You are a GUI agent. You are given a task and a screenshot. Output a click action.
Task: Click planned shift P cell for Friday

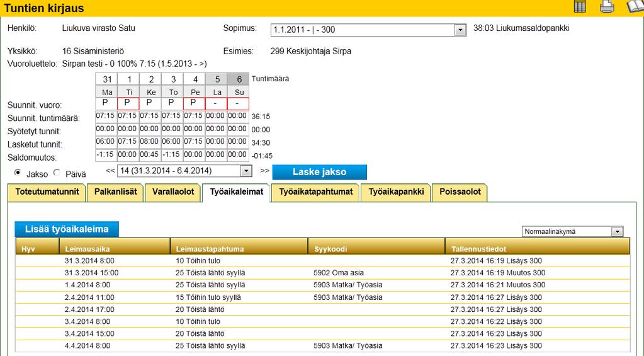[194, 103]
